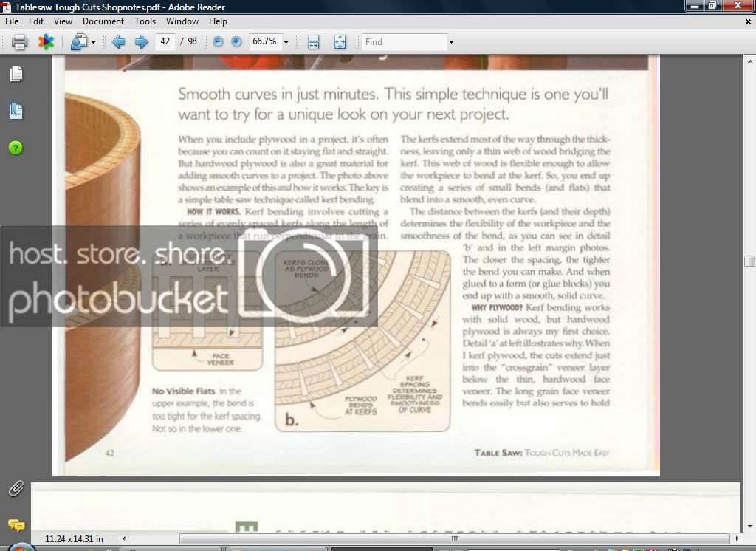Open the Bookmarks panel icon

[x=16, y=111]
